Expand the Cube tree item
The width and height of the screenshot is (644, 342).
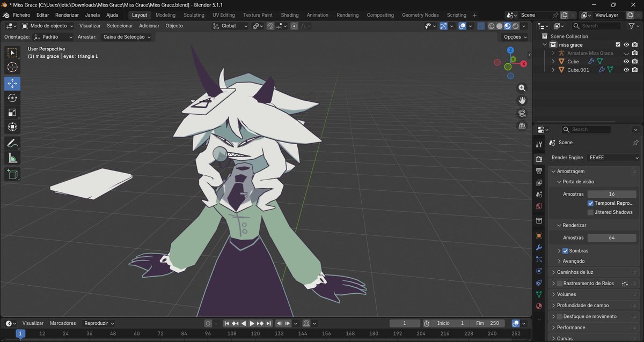[x=553, y=62]
